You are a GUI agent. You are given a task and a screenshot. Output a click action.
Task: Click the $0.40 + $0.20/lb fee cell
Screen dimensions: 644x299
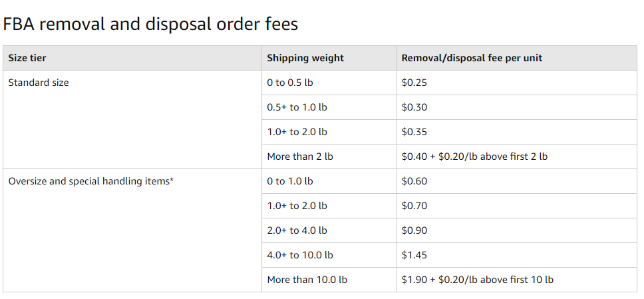pos(516,156)
